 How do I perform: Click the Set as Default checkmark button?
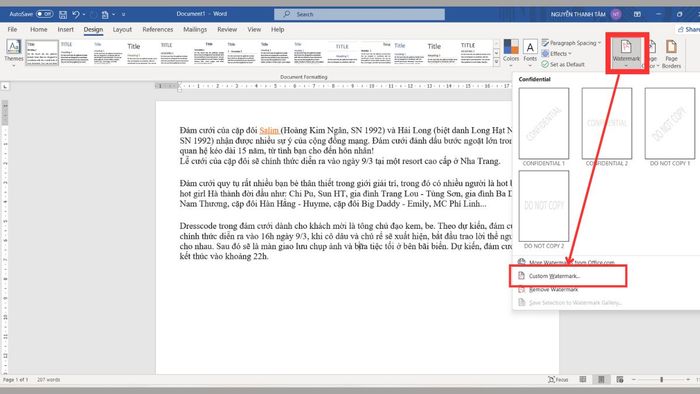pyautogui.click(x=563, y=64)
